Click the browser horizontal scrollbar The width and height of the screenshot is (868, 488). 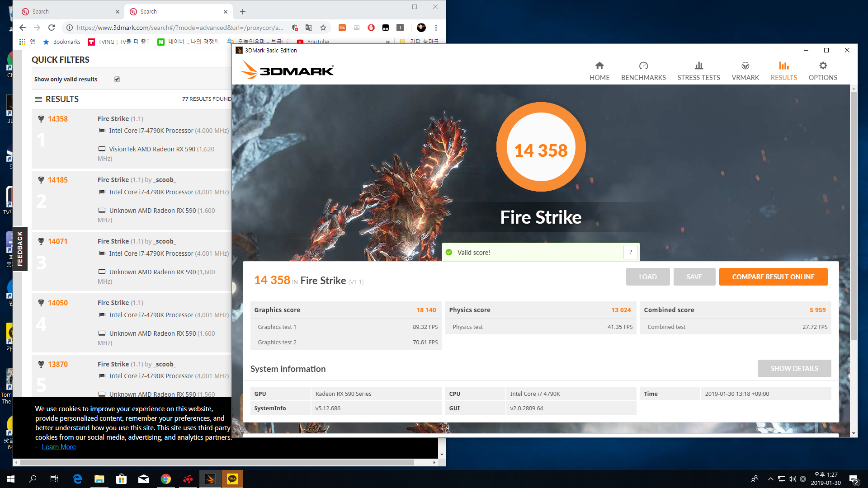click(x=217, y=462)
